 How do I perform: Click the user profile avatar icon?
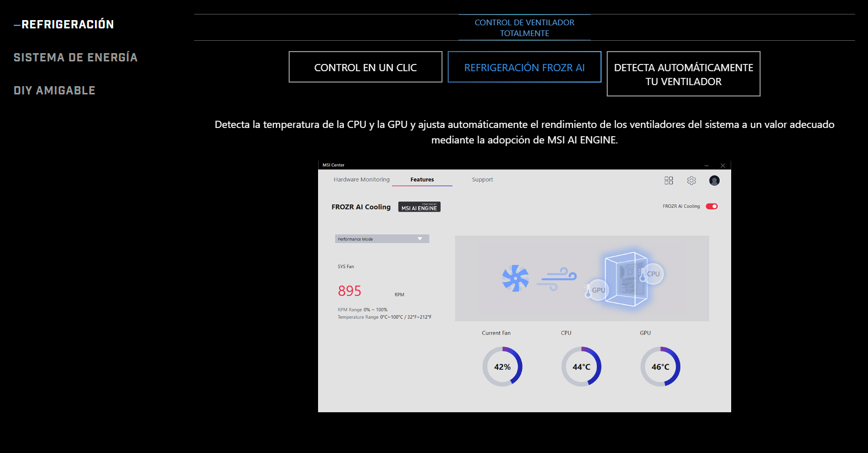[714, 181]
